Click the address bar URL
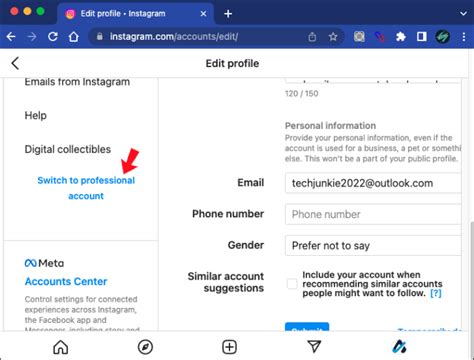 [174, 36]
